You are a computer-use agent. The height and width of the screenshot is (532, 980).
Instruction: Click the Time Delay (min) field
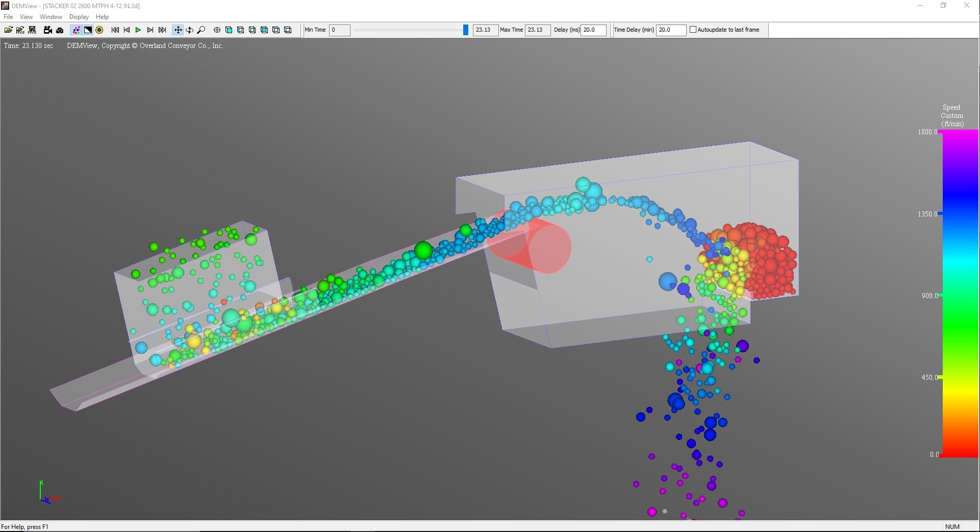pos(670,30)
